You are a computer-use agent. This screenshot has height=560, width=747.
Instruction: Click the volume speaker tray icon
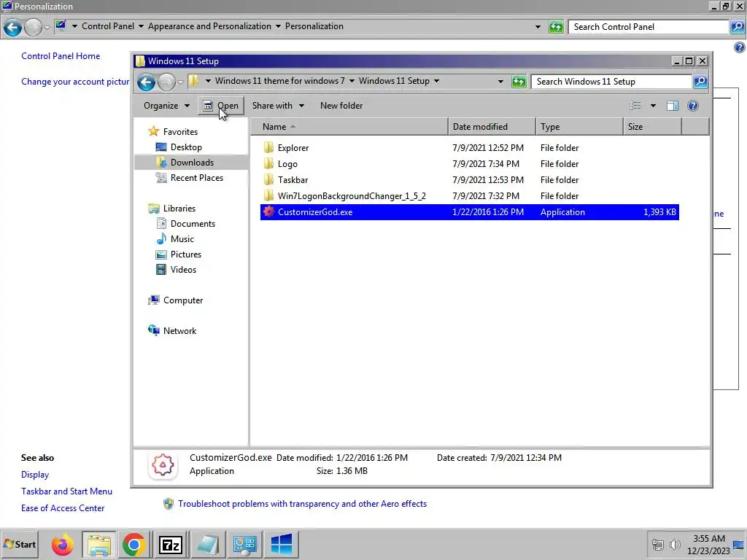click(675, 544)
